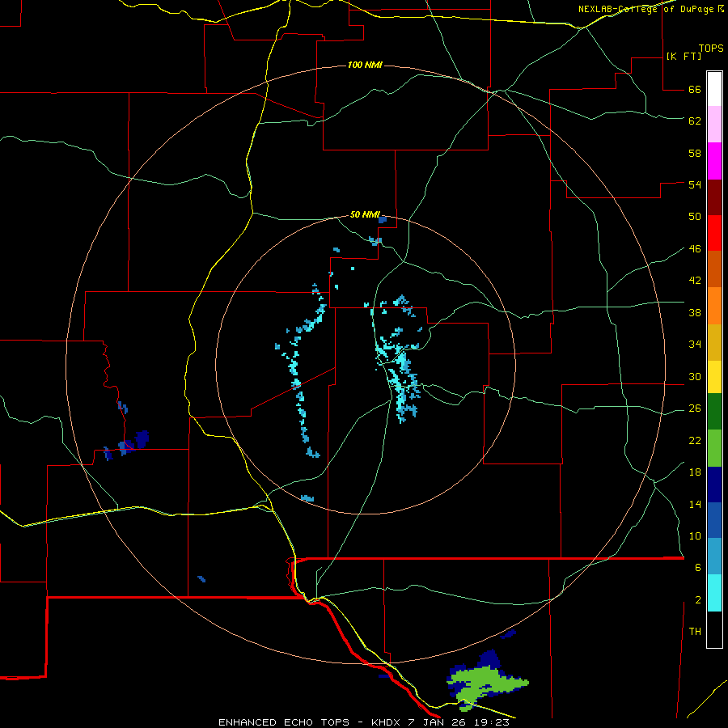This screenshot has width=728, height=728.
Task: Click the "7 JAN 26 19:23" timestamp
Action: (x=459, y=722)
